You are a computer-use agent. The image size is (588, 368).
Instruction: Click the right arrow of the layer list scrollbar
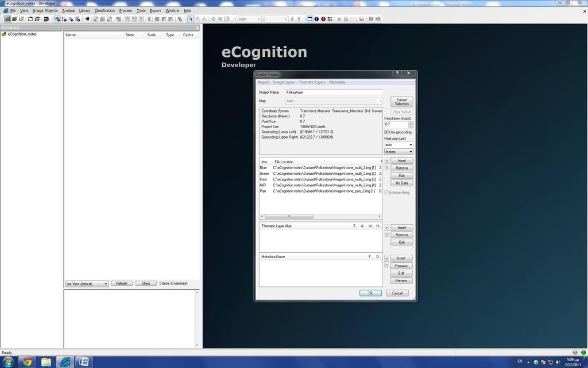point(380,216)
